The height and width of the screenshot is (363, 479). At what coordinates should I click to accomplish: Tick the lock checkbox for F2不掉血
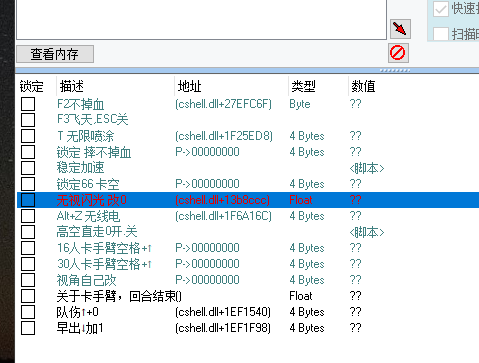coord(28,104)
